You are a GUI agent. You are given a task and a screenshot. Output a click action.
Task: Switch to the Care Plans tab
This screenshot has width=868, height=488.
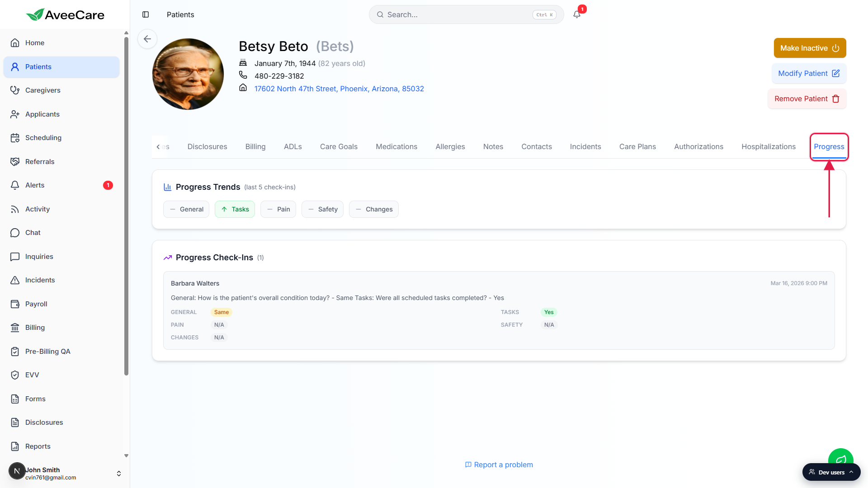click(637, 146)
